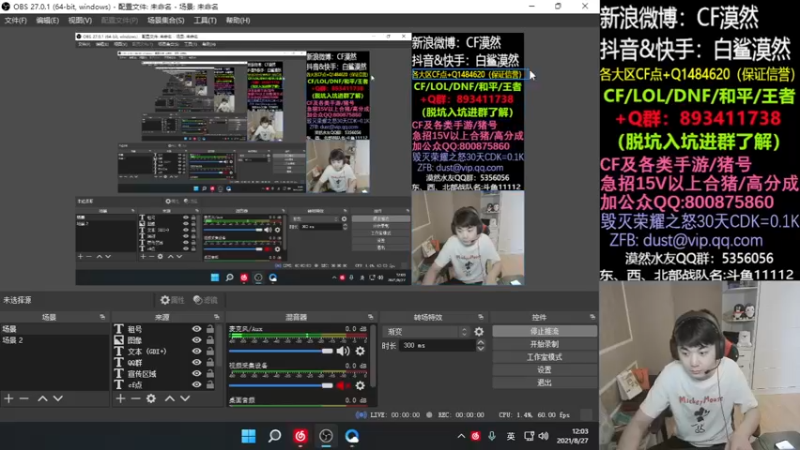
Task: Adjust the 麦克风/Aux volume slider
Action: coord(281,351)
